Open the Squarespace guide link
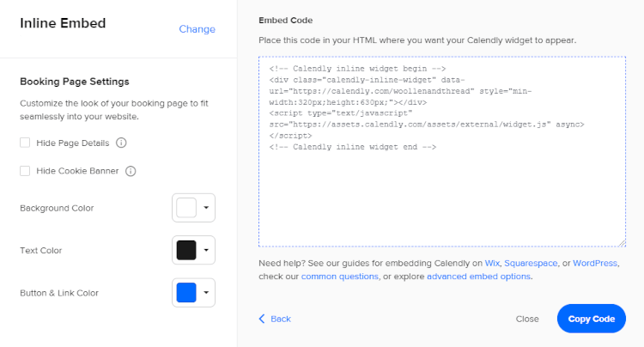644x347 pixels. coord(531,263)
